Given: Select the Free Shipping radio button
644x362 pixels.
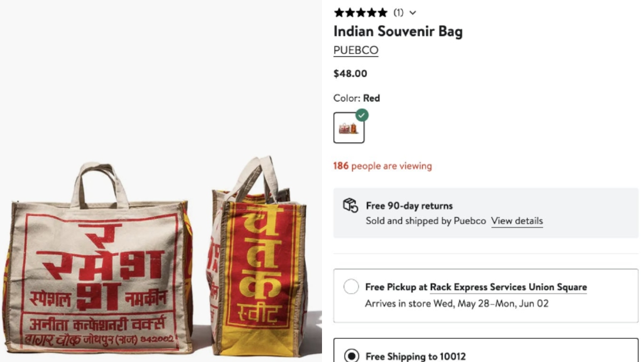Looking at the screenshot, I should (351, 356).
